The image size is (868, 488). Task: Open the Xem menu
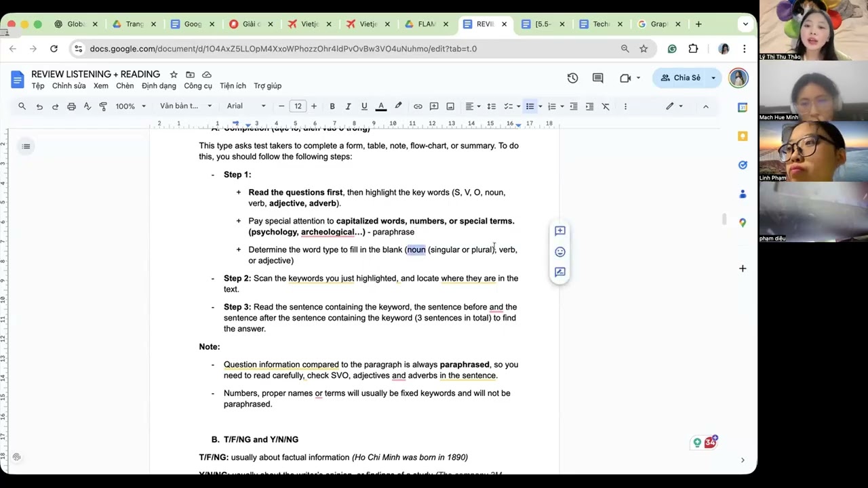101,86
